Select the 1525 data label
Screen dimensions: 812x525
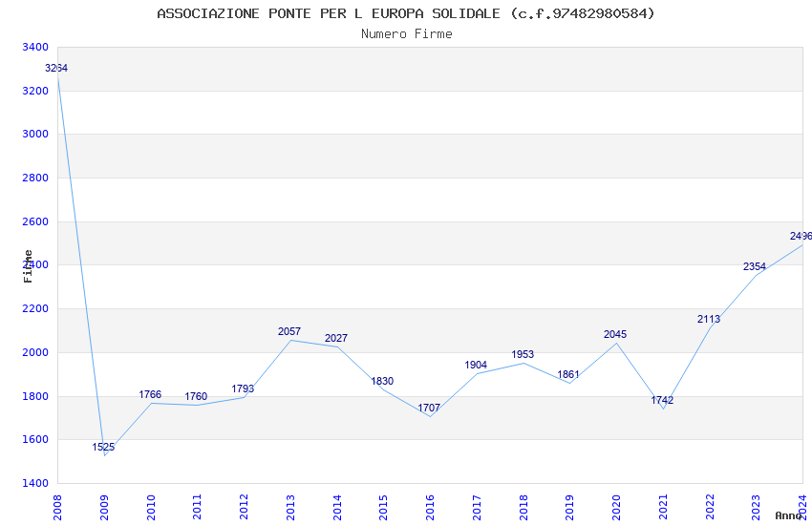pyautogui.click(x=103, y=447)
